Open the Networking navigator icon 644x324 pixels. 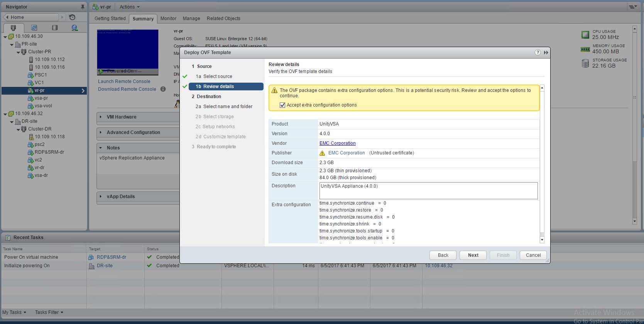74,28
